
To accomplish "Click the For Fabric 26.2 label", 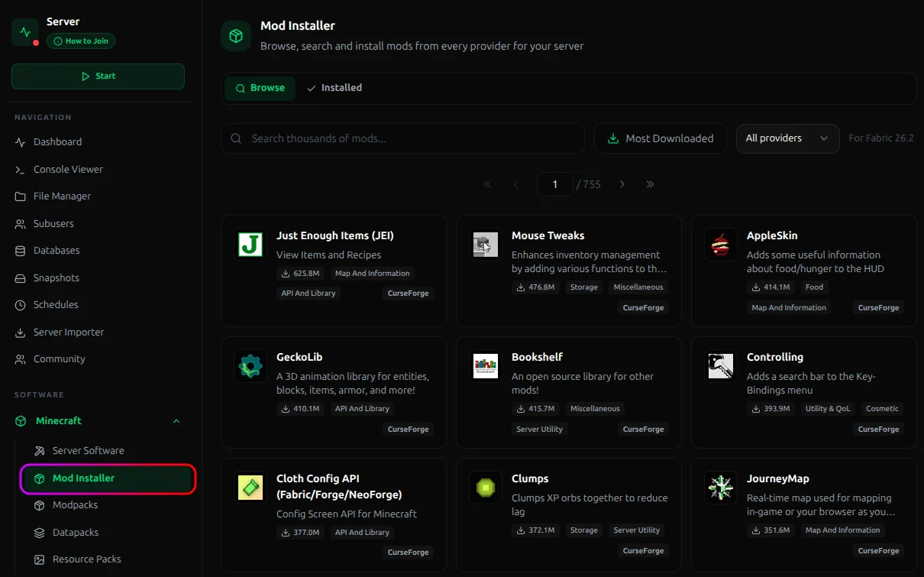I will (x=881, y=138).
